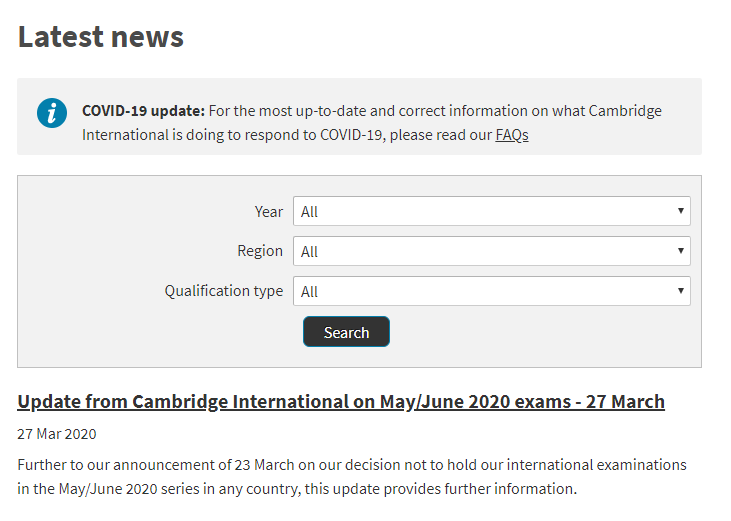Viewport: 731px width, 521px height.
Task: Click the bold COVID-19 update text
Action: 143,111
